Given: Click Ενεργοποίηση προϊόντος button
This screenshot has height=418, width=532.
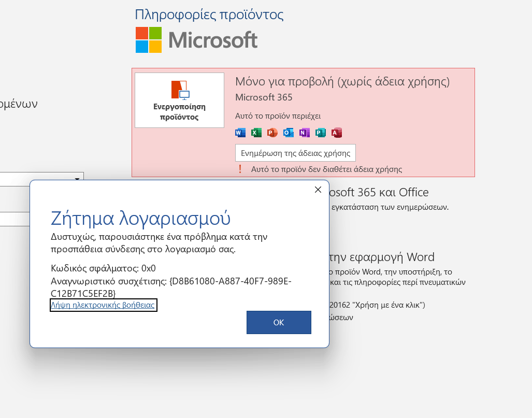Looking at the screenshot, I should pyautogui.click(x=179, y=100).
